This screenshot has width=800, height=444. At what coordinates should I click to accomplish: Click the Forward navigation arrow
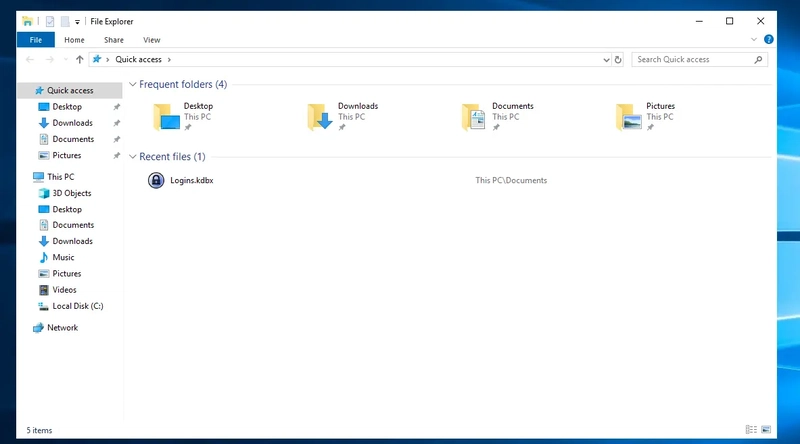click(49, 60)
